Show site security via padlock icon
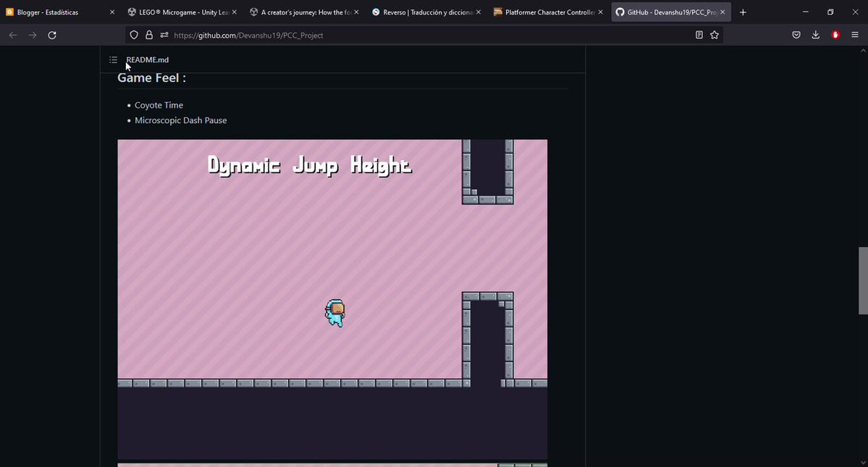868x467 pixels. pos(149,35)
